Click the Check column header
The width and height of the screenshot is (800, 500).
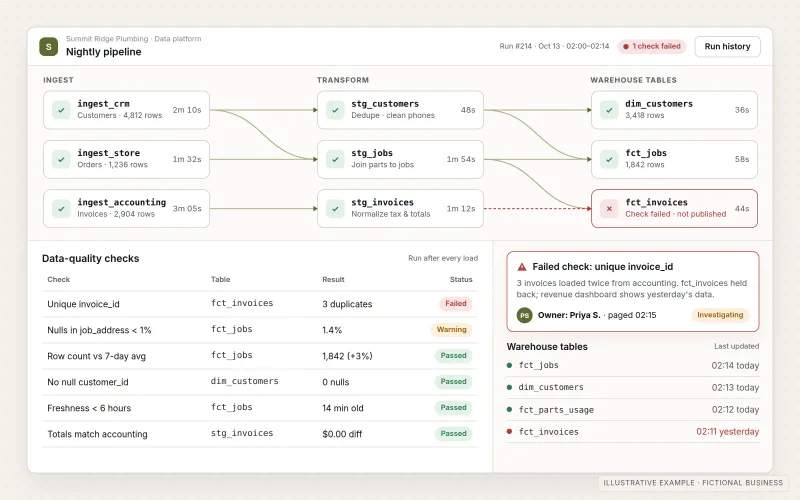coord(59,280)
